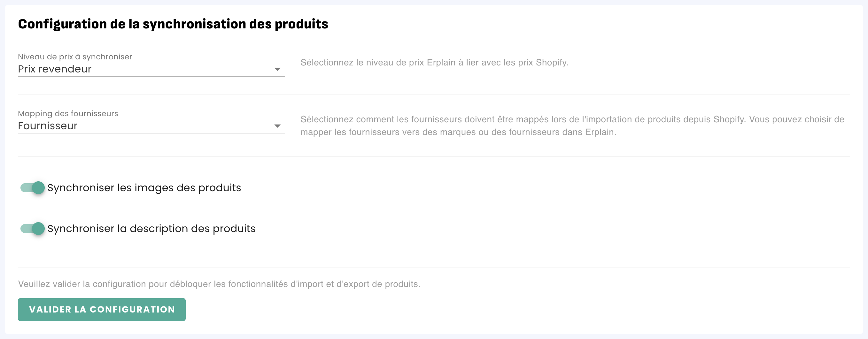Click the "Mapping des fournisseurs" field label
The image size is (868, 339).
68,113
